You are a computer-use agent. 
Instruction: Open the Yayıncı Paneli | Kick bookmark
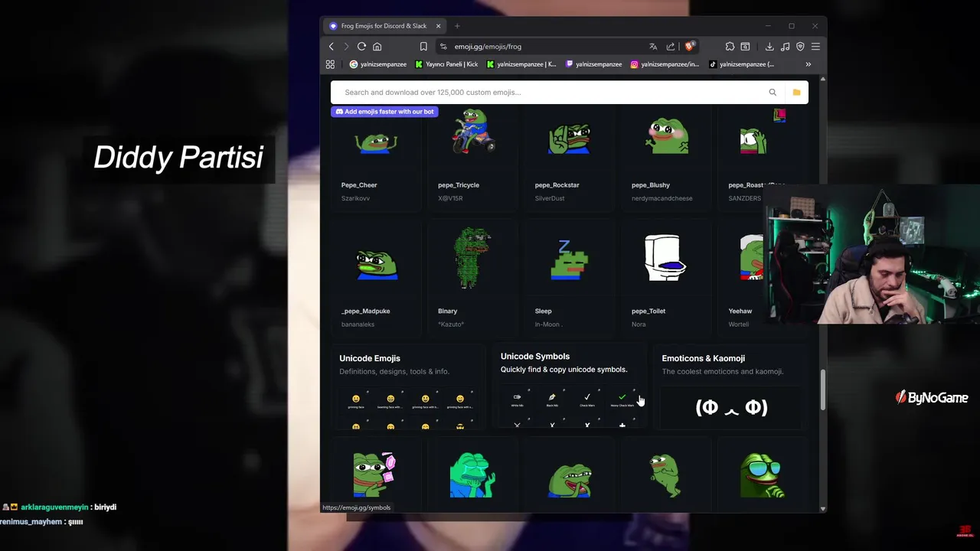447,64
